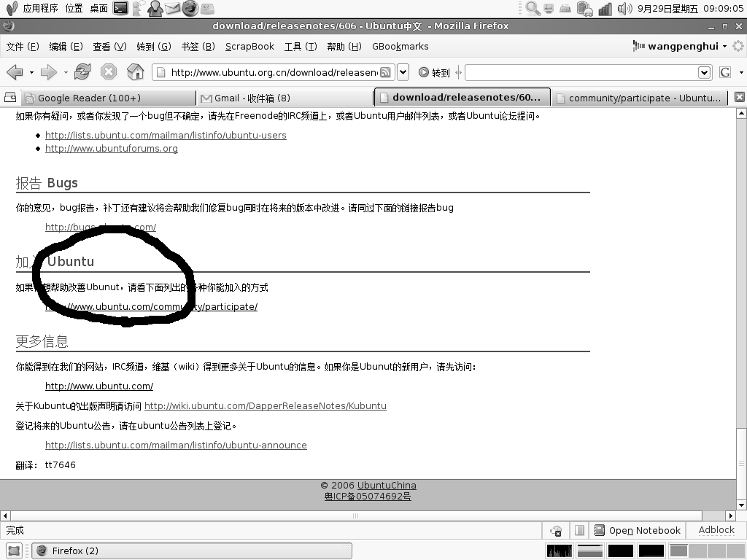Open the 帮助 (H) menu
Screen dimensions: 747x560
344,46
